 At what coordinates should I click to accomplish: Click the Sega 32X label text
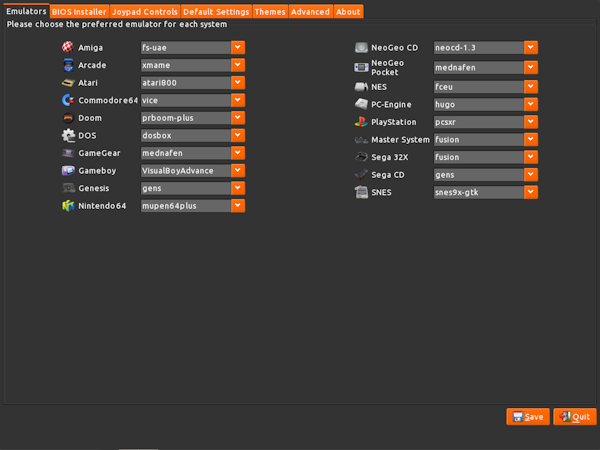[x=390, y=157]
